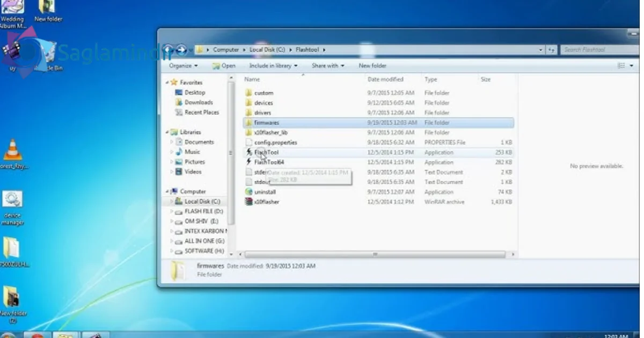Viewport: 644px width, 338px height.
Task: Sort files by the Size column header
Action: 486,79
